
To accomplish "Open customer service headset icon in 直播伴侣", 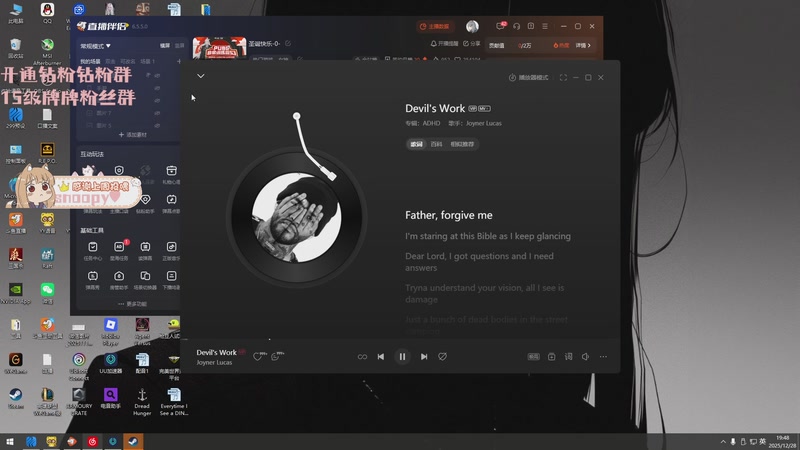I will coord(516,26).
